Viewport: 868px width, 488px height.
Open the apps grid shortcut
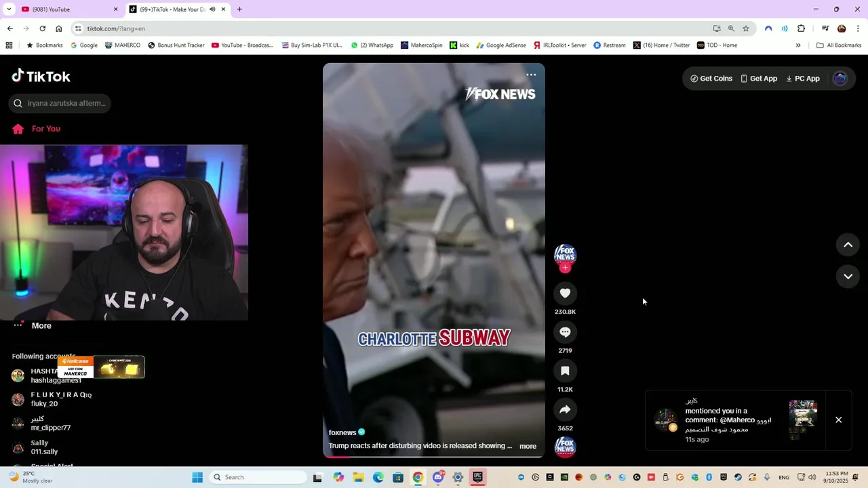click(x=9, y=45)
